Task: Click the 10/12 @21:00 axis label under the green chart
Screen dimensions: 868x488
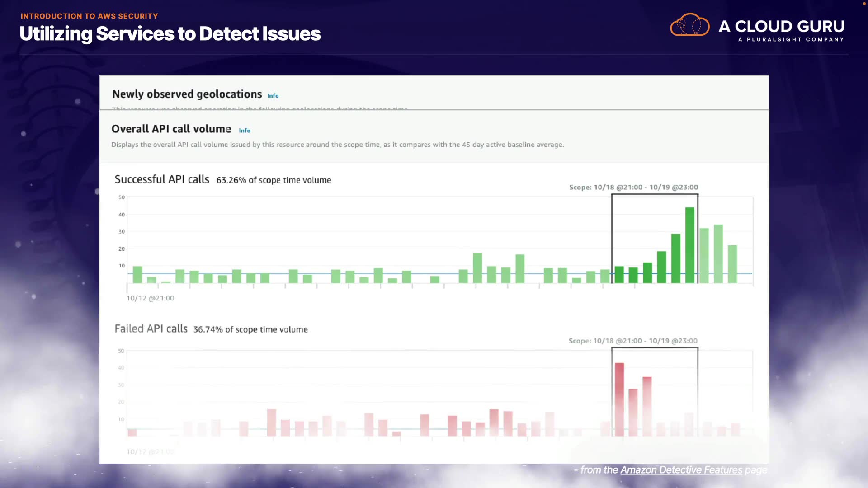Action: (x=150, y=298)
